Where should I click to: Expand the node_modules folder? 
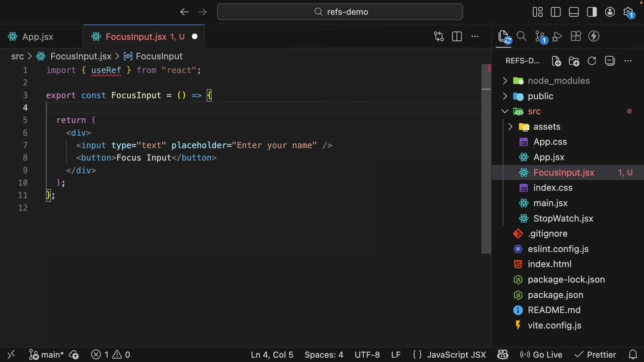568,81
